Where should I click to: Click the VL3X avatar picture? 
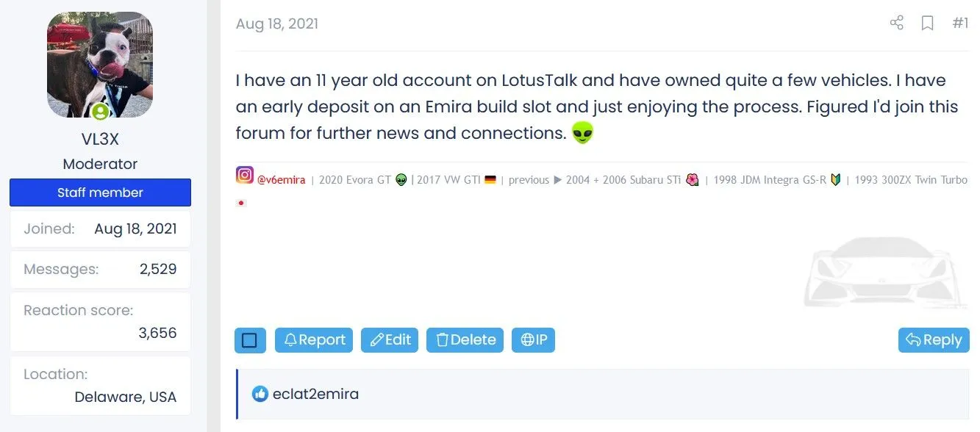100,65
